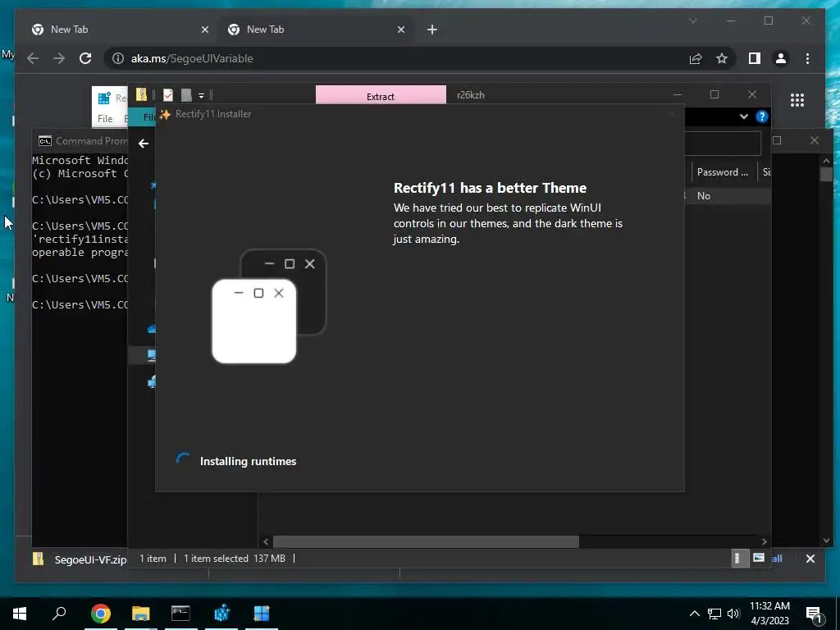The height and width of the screenshot is (630, 840).
Task: Open the volume tray icon
Action: pyautogui.click(x=733, y=614)
